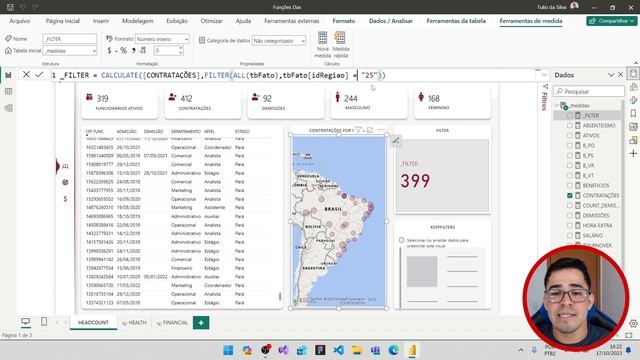Viewport: 640px width, 360px height.
Task: Open the Power BI taskbar icon
Action: pos(412,350)
